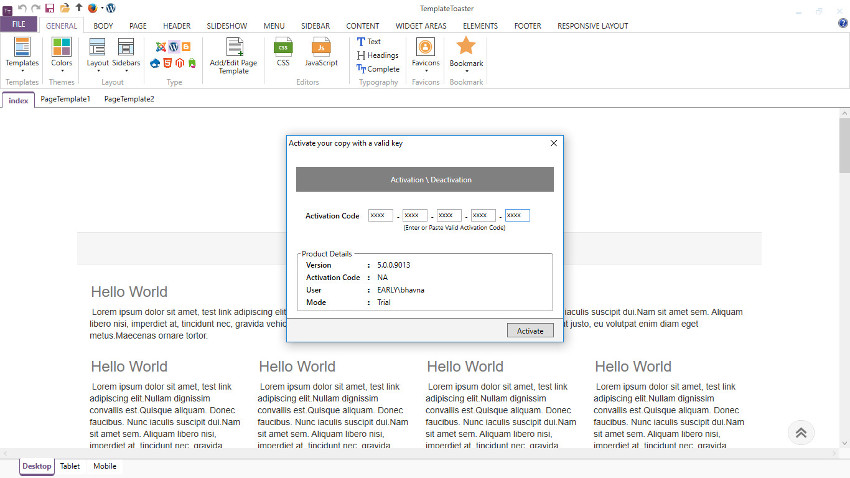Viewport: 850px width, 478px height.
Task: Open a project using the folder icon
Action: 65,8
